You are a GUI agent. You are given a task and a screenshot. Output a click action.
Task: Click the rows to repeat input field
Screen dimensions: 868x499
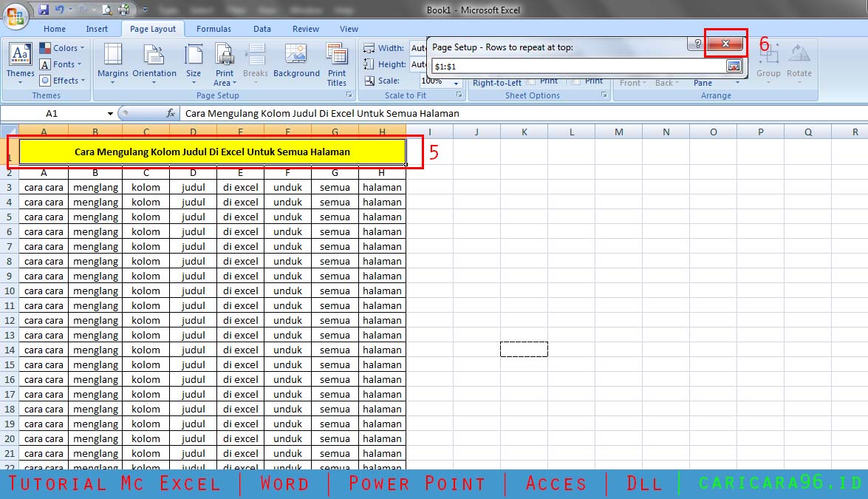tap(578, 67)
